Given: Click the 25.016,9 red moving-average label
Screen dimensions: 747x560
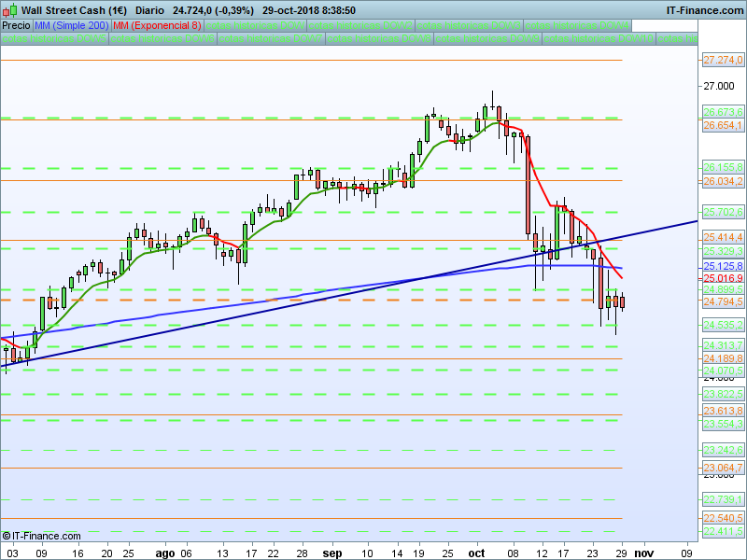Looking at the screenshot, I should [x=723, y=278].
